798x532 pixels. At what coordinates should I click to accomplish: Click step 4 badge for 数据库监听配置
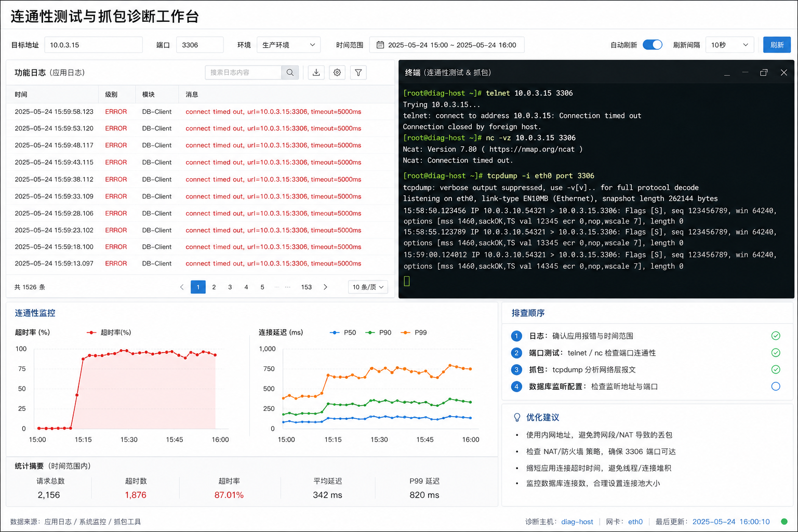[x=516, y=387]
